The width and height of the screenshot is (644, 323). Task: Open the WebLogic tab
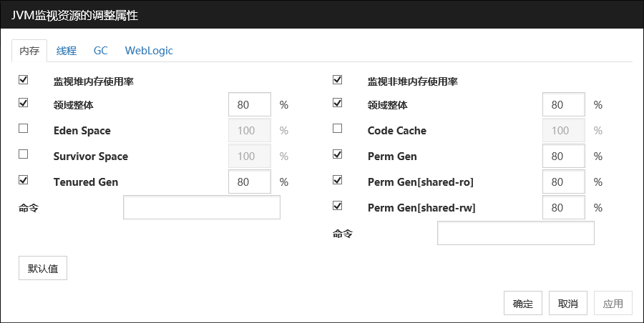click(149, 51)
